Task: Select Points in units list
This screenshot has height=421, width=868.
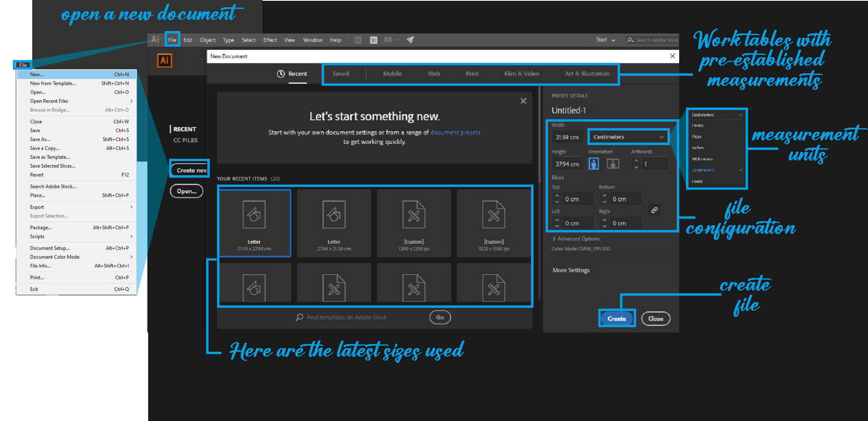Action: point(698,126)
